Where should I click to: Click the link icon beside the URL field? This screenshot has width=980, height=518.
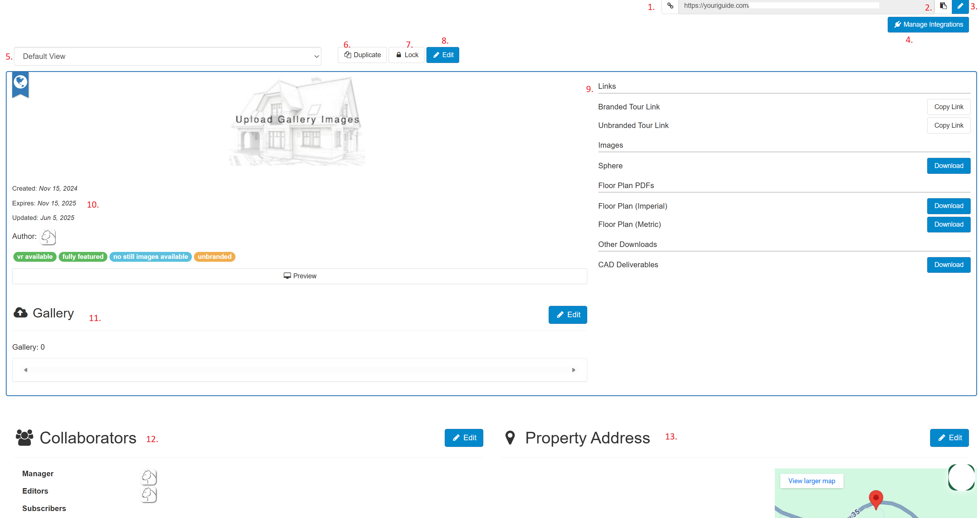670,6
